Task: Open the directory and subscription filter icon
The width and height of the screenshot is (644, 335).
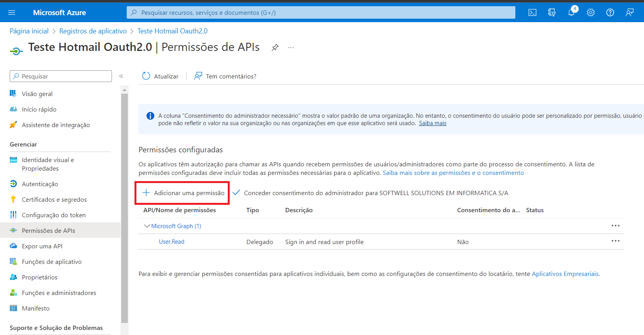Action: [552, 12]
